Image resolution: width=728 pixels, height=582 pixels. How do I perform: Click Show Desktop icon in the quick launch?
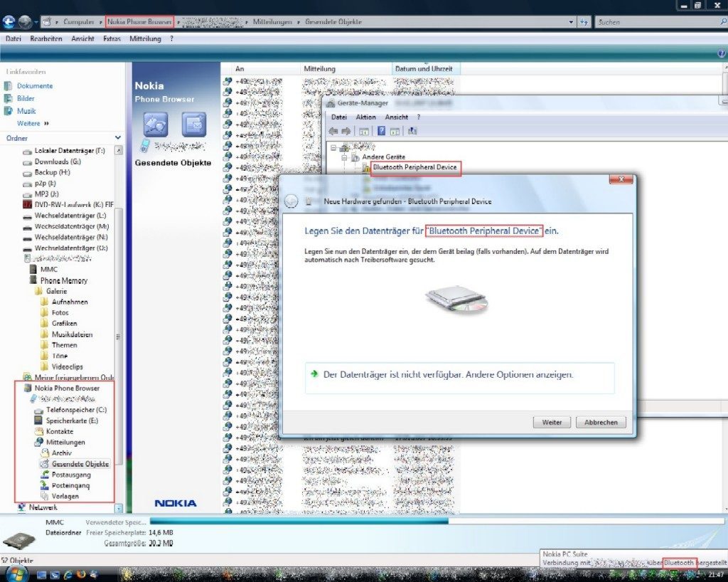[x=42, y=575]
